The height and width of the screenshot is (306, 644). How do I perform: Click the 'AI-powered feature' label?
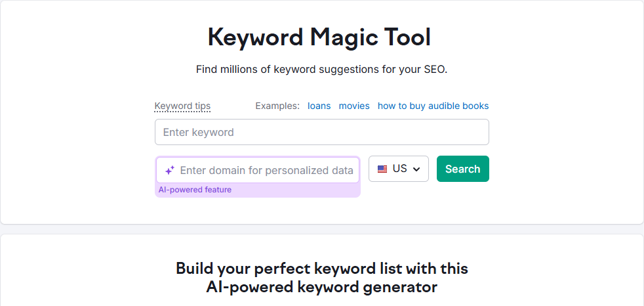coord(195,190)
